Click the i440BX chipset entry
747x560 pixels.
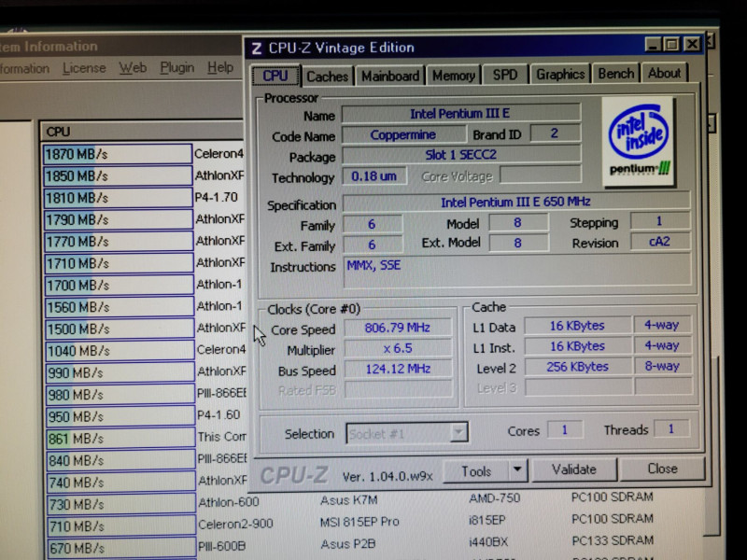pos(488,542)
